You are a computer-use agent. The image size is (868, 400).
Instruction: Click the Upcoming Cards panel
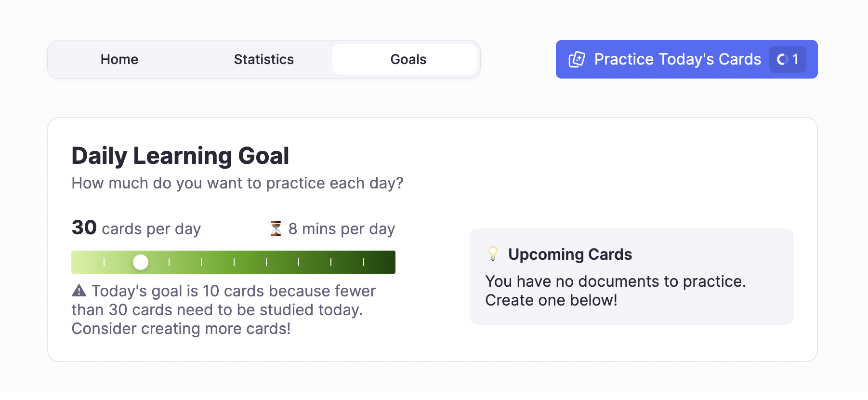pyautogui.click(x=631, y=276)
